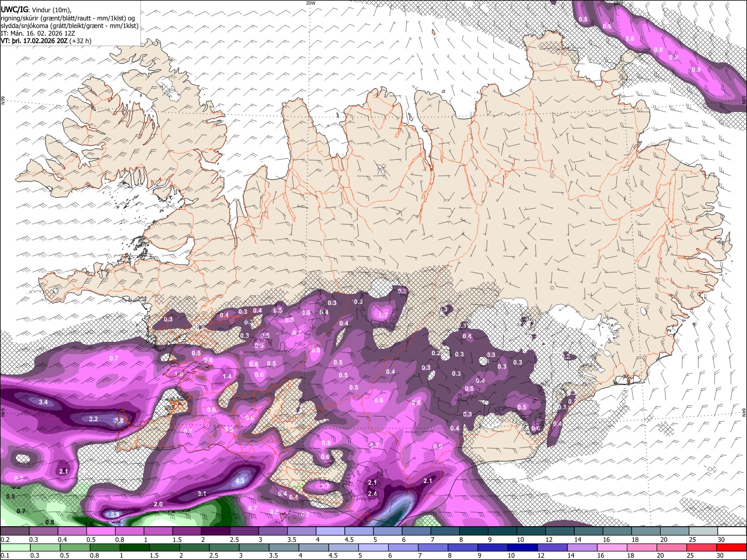Screen dimensions: 747x560
Task: Click the 'VT: þri. 17.02.2026 20Z' valid time
Action: [34, 41]
